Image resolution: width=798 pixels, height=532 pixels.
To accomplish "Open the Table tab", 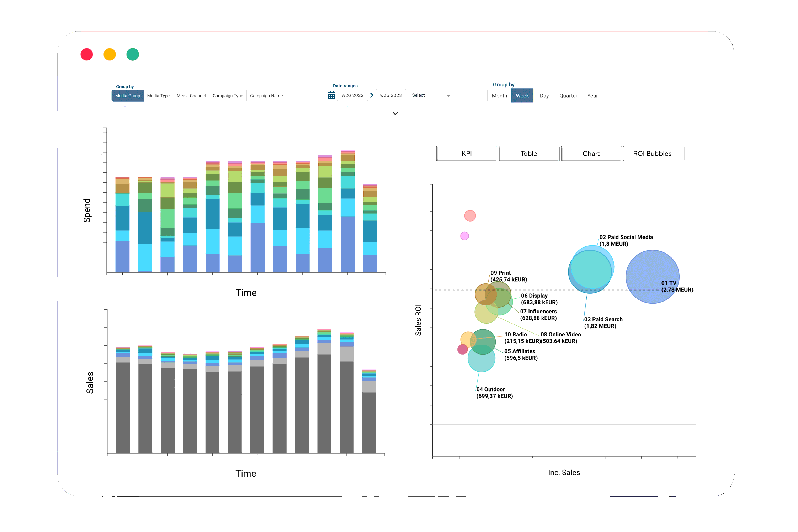I will pos(529,154).
